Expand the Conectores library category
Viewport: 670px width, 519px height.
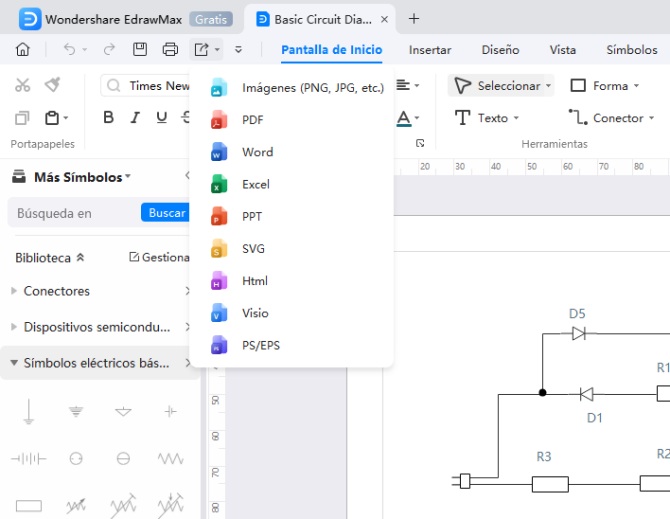pyautogui.click(x=56, y=291)
